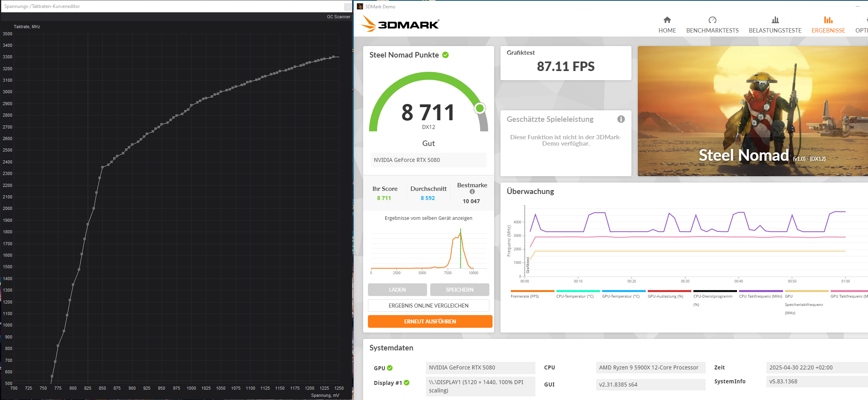Click 'Ergebnisse vom selben Gerät anzeigen'

tap(429, 218)
